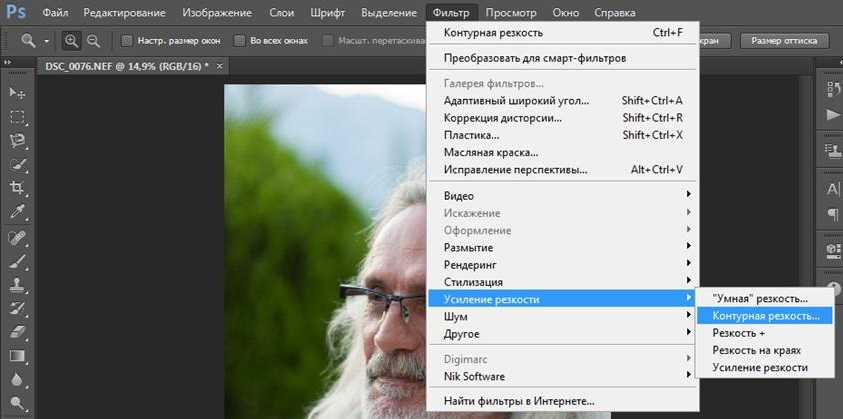Click 'Найти фильтры в Интернете...'
This screenshot has width=843, height=419.
518,401
